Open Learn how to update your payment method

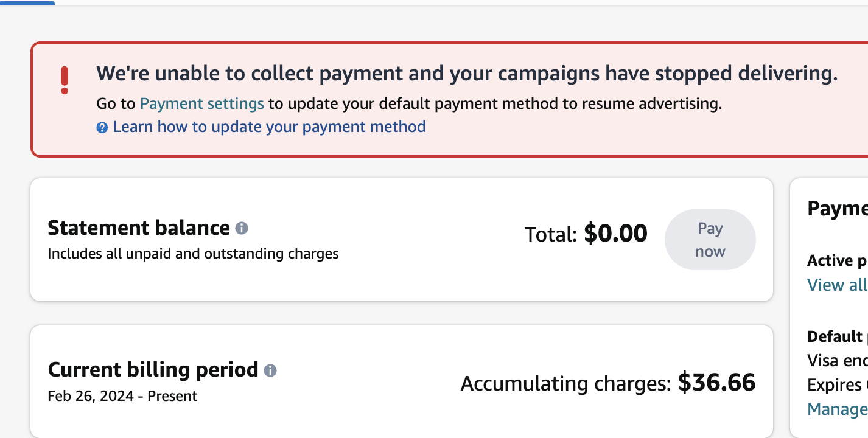point(269,127)
